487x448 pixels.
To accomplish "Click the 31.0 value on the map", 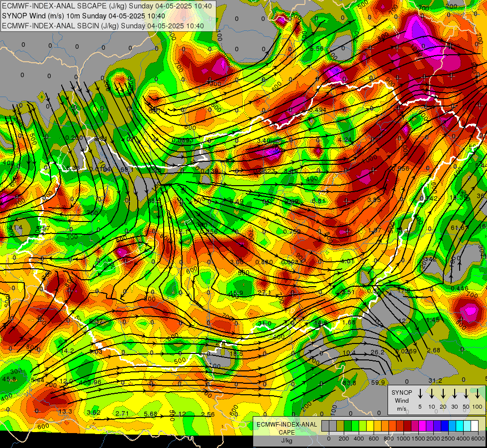I will click(264, 324).
